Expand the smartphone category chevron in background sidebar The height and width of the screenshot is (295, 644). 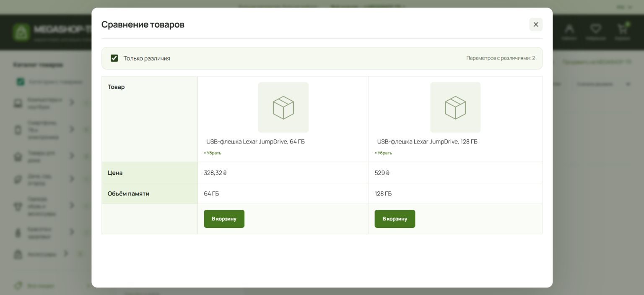point(72,129)
